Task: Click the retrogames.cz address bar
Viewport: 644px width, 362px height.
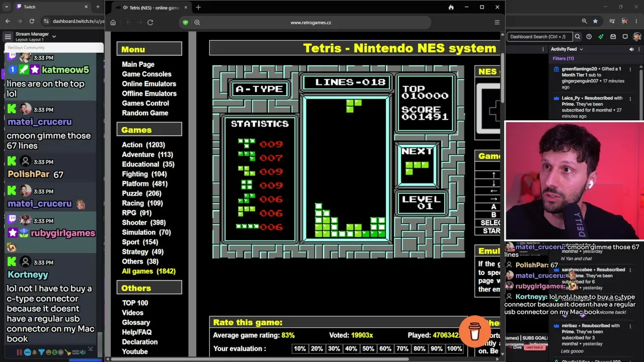Action: coord(310,22)
